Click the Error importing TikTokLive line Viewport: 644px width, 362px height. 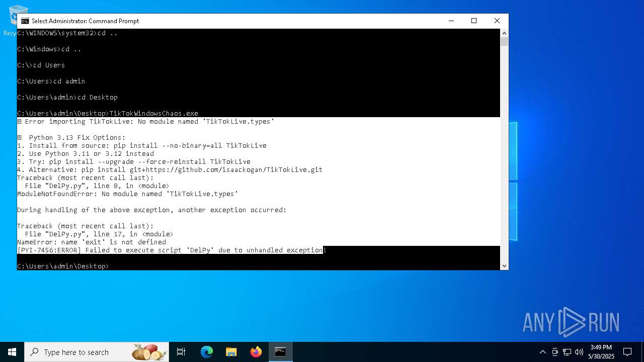coord(146,121)
